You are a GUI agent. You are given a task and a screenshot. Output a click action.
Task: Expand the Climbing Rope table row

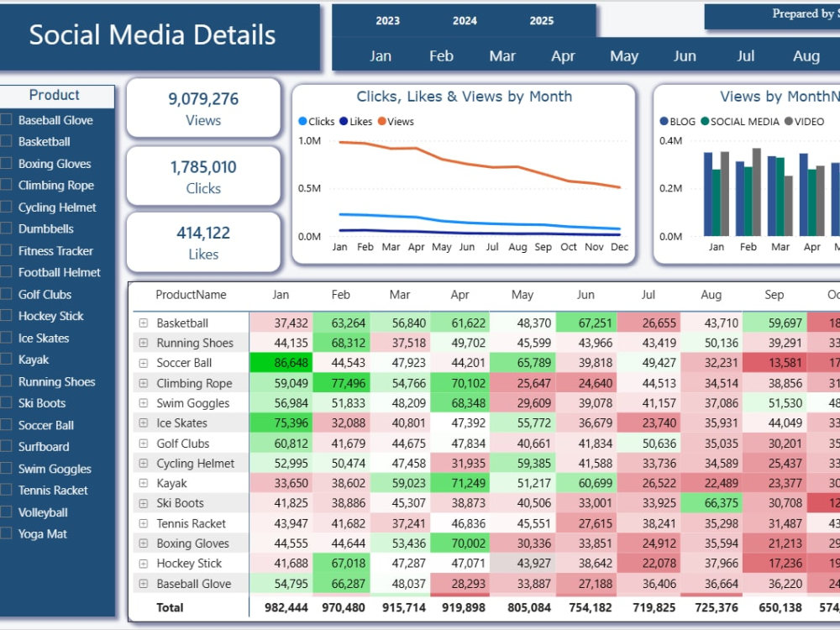(x=143, y=383)
